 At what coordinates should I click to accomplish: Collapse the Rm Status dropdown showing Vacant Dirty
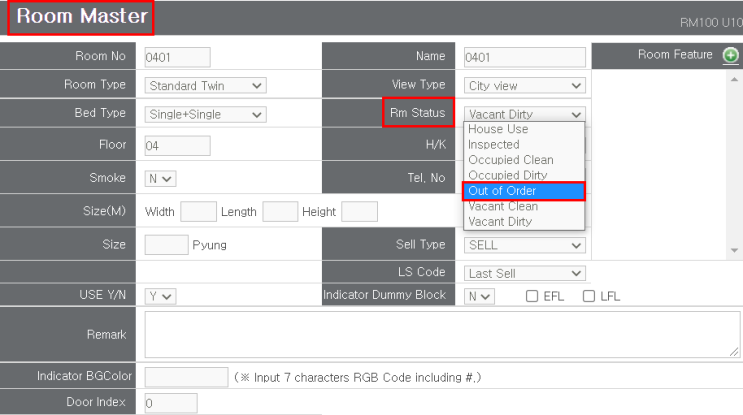525,114
